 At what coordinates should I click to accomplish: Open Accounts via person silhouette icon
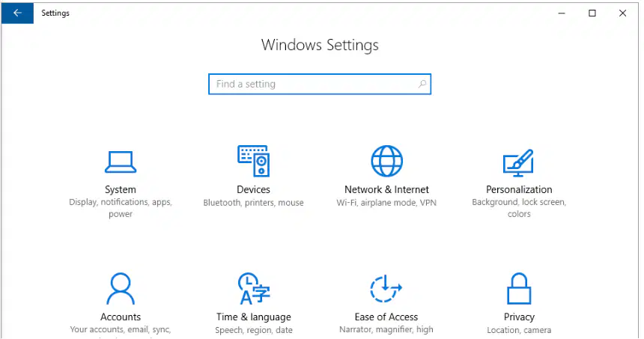point(121,289)
